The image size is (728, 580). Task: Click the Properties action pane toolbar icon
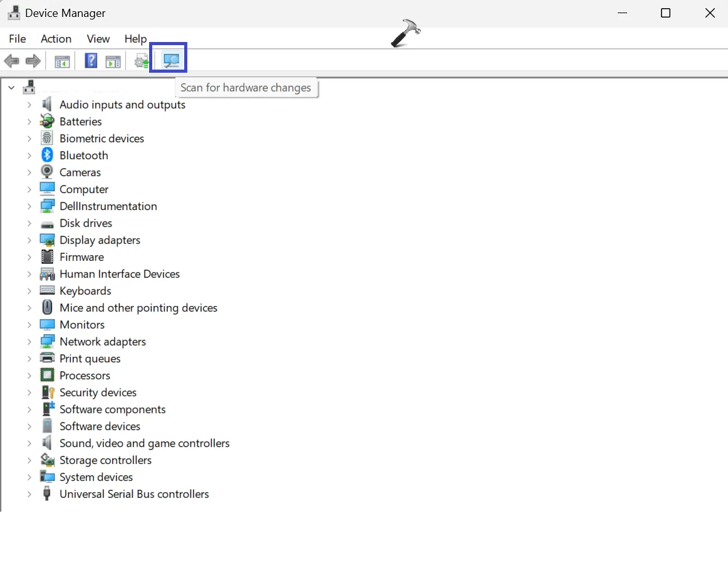(113, 61)
